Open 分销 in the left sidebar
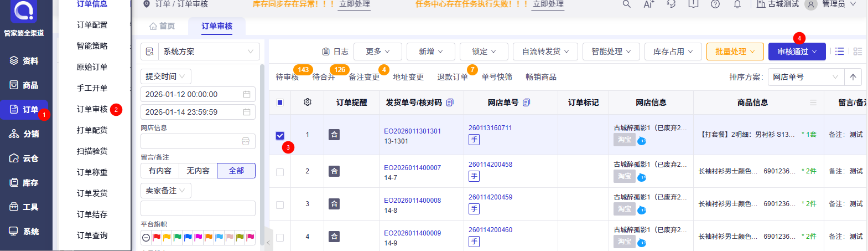Image resolution: width=868 pixels, height=251 pixels. click(x=24, y=134)
